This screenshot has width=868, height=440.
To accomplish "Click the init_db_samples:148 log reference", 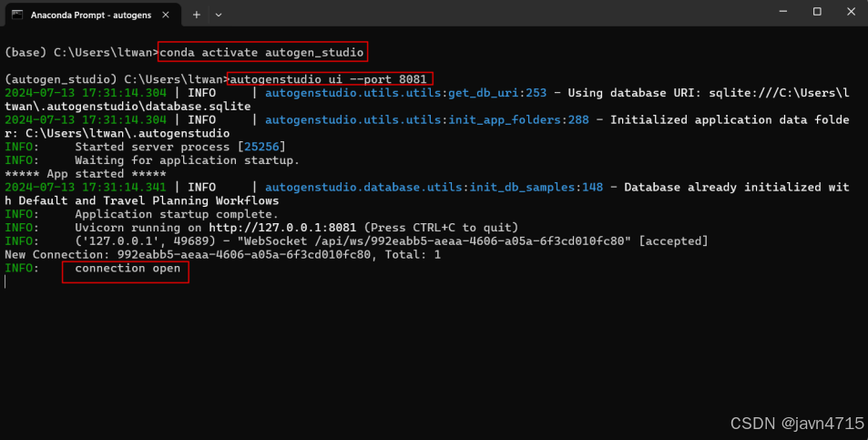I will (x=536, y=187).
